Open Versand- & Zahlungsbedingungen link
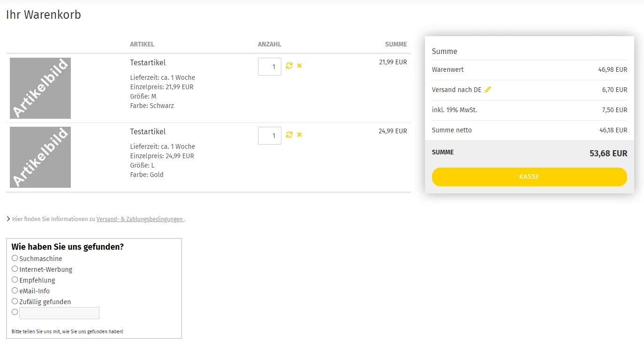This screenshot has width=644, height=353. pos(140,219)
